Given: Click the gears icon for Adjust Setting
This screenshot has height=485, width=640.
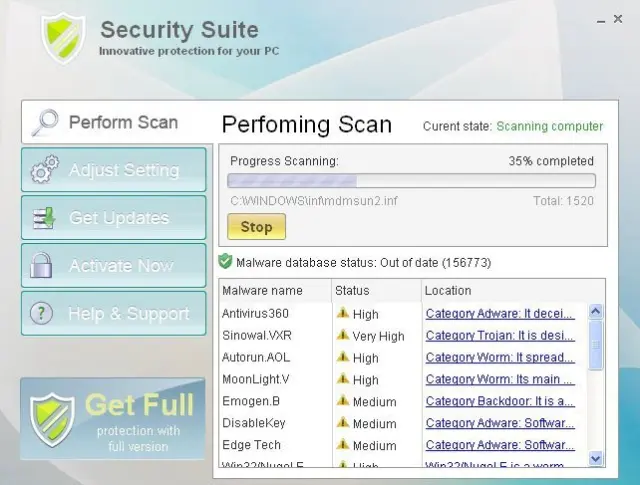Looking at the screenshot, I should (x=44, y=169).
